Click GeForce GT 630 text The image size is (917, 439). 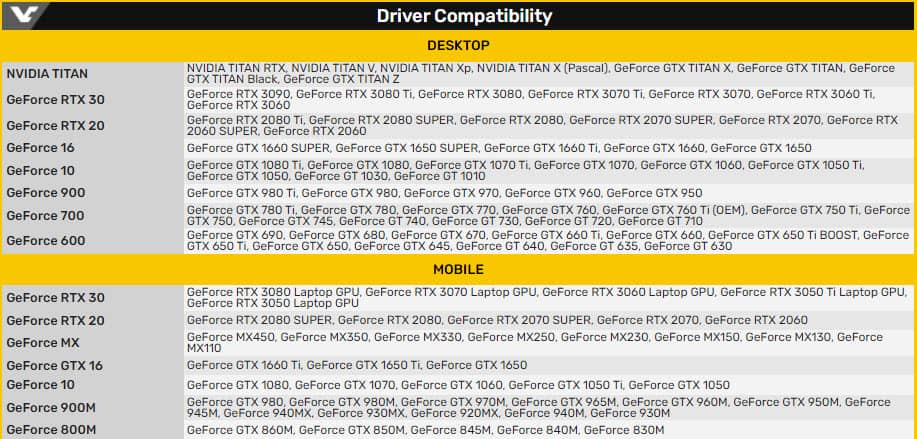688,246
